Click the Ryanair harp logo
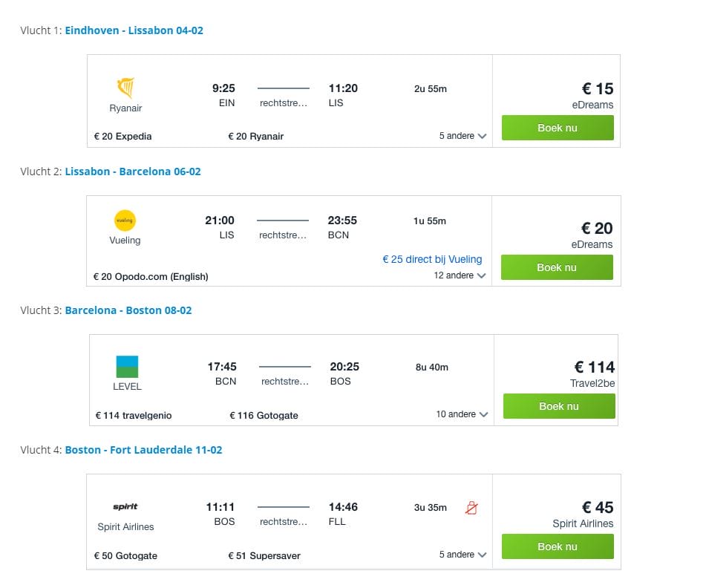 coord(125,88)
